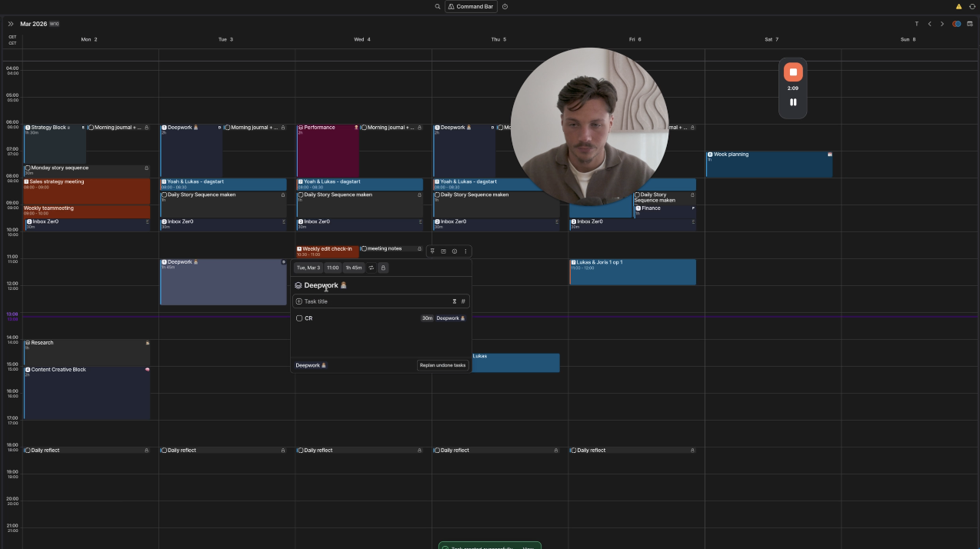Toggle Tuesday's Daily Story Sequence maken circle
The image size is (980, 549).
pyautogui.click(x=164, y=195)
